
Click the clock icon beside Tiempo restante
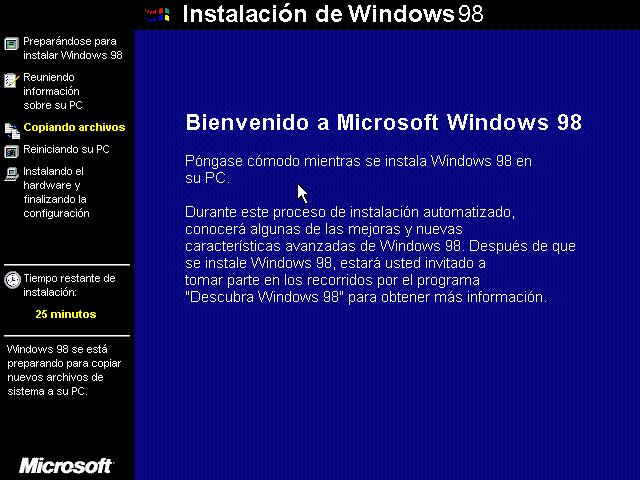(x=12, y=280)
